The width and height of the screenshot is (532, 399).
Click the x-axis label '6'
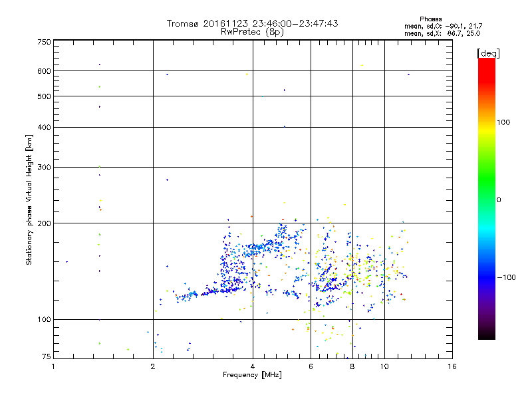tap(311, 366)
